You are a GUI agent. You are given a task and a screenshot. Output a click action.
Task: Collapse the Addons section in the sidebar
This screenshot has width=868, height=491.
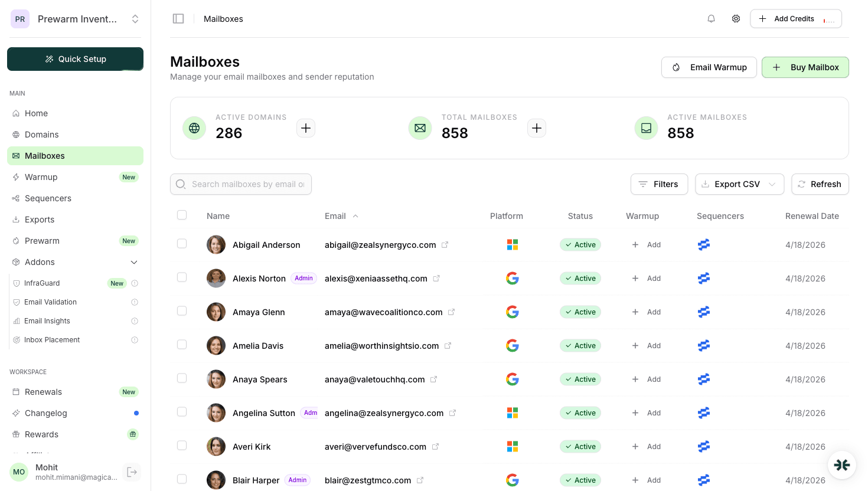[x=134, y=261]
